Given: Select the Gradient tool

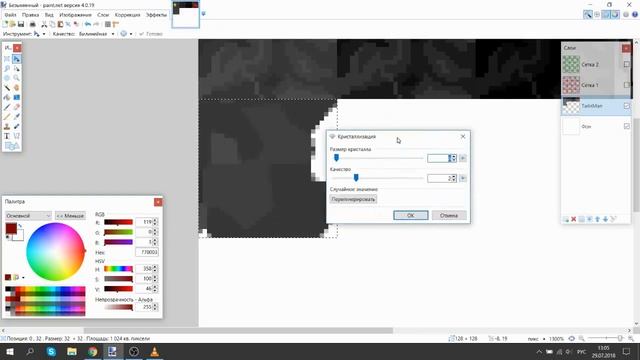Looking at the screenshot, I should tap(17, 98).
